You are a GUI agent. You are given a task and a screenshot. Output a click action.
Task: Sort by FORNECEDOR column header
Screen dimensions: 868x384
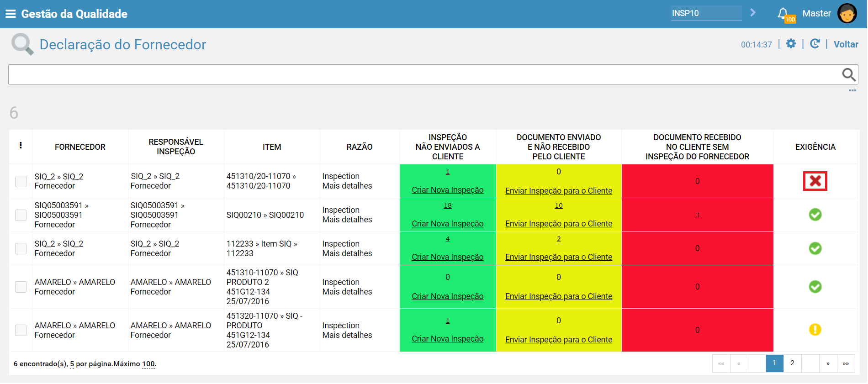click(x=80, y=147)
